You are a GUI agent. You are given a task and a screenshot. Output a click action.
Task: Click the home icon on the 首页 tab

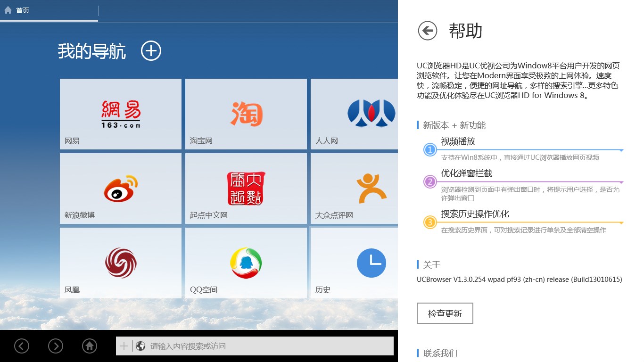point(8,10)
